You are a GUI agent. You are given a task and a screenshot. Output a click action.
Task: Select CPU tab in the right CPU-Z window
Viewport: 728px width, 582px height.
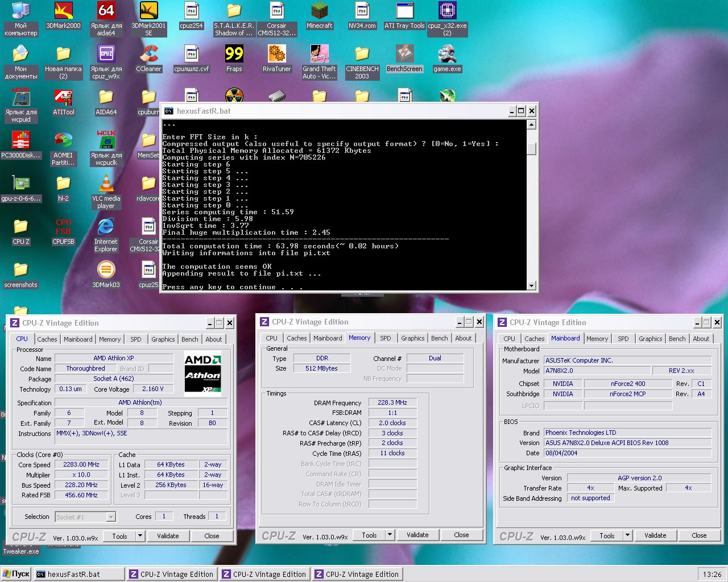pyautogui.click(x=509, y=339)
